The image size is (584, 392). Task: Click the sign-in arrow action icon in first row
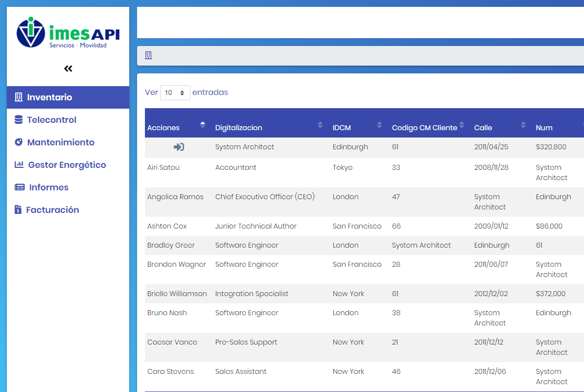(179, 147)
